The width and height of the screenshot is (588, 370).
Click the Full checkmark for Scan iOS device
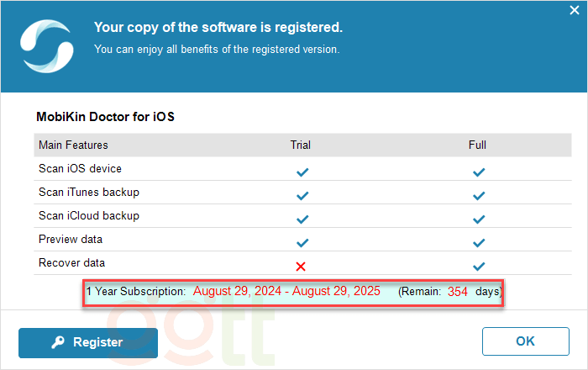pyautogui.click(x=478, y=172)
